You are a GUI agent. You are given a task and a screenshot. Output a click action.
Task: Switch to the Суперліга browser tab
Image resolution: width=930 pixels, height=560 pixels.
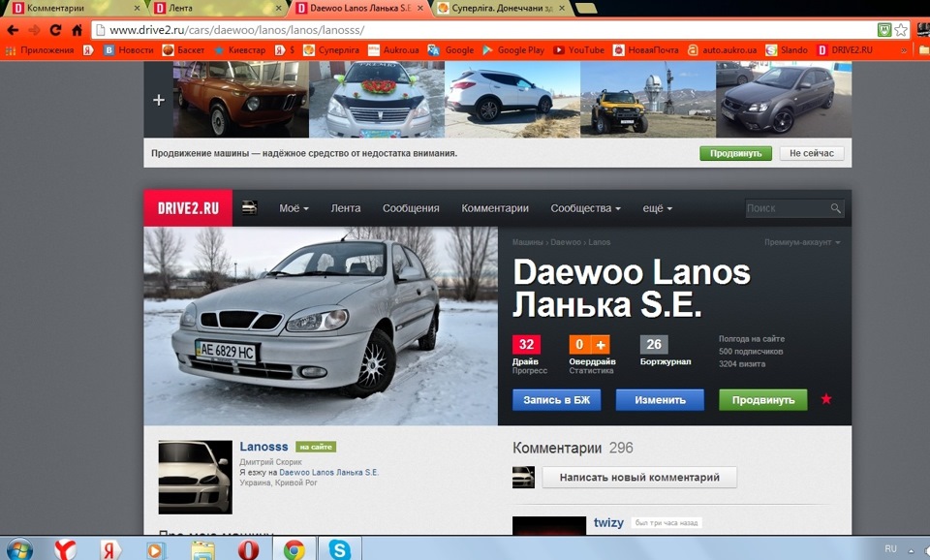click(x=501, y=9)
